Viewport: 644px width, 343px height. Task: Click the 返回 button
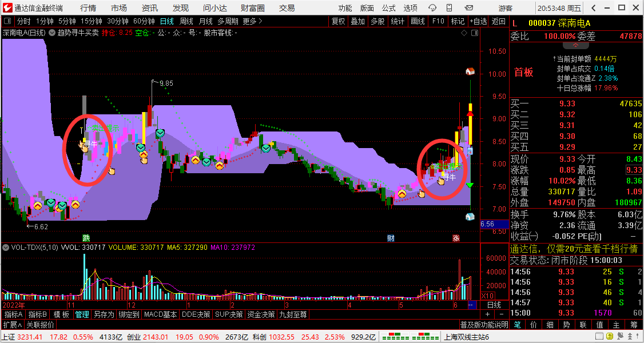pos(499,21)
